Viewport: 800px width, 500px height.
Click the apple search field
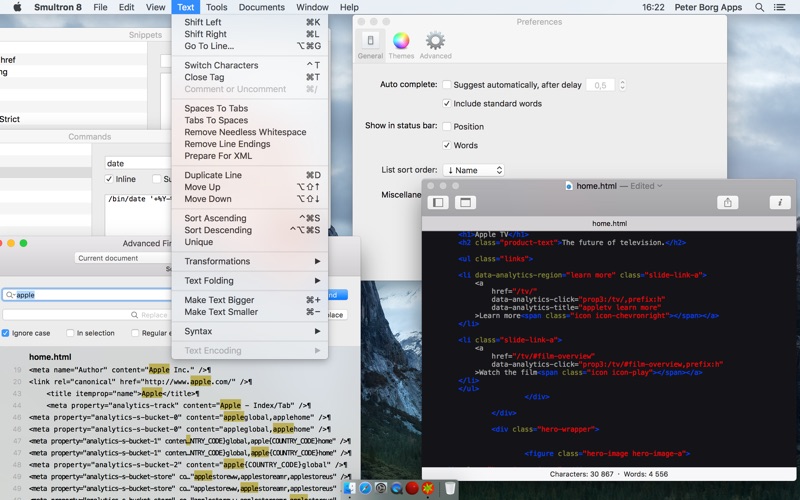[87, 295]
